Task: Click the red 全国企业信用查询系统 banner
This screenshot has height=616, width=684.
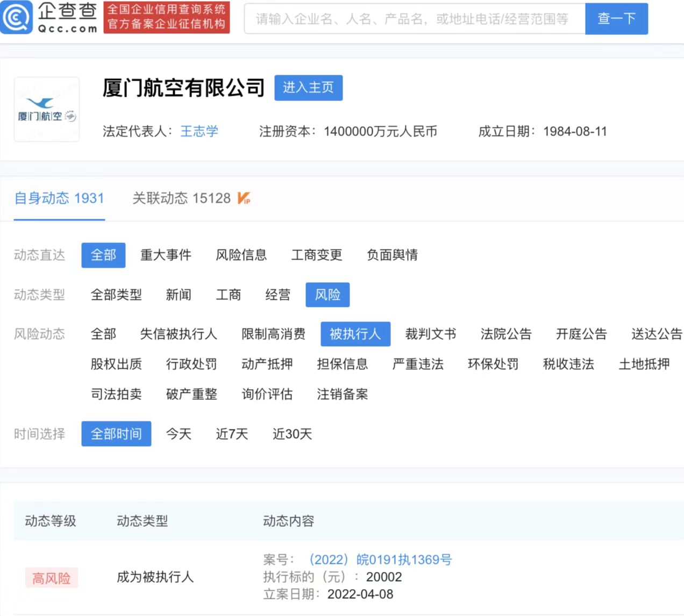Action: pyautogui.click(x=167, y=17)
